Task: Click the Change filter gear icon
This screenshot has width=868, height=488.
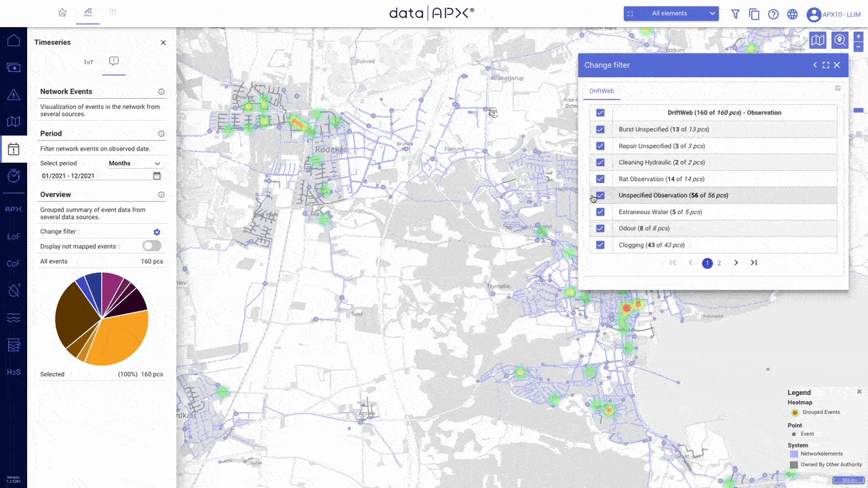Action: click(x=157, y=232)
